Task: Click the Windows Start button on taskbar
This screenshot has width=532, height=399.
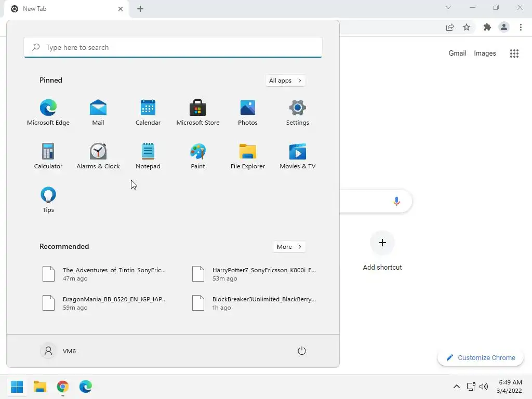Action: (17, 387)
